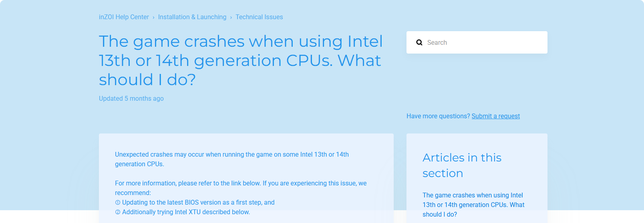Image resolution: width=644 pixels, height=223 pixels.
Task: Click the Have more questions? text
Action: pos(438,116)
